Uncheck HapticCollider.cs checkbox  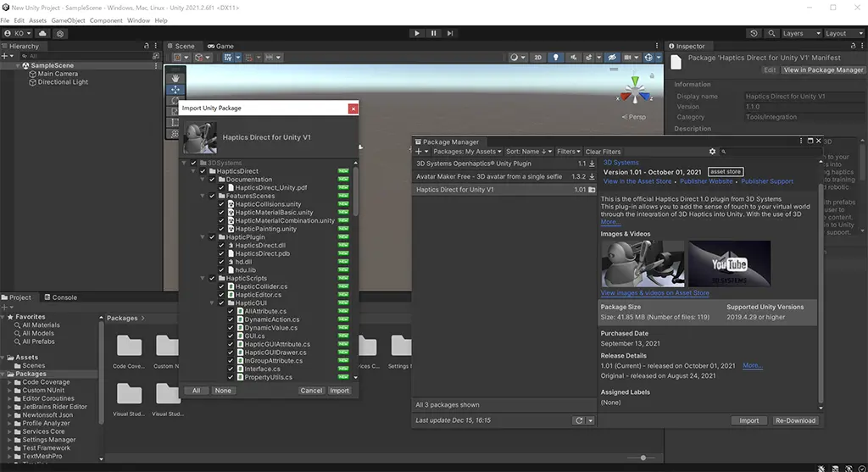[221, 286]
